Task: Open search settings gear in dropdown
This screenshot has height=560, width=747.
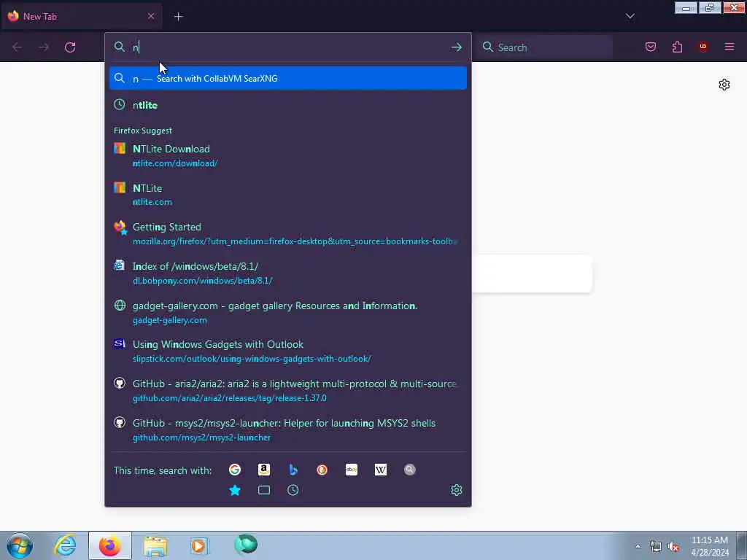Action: pyautogui.click(x=457, y=490)
